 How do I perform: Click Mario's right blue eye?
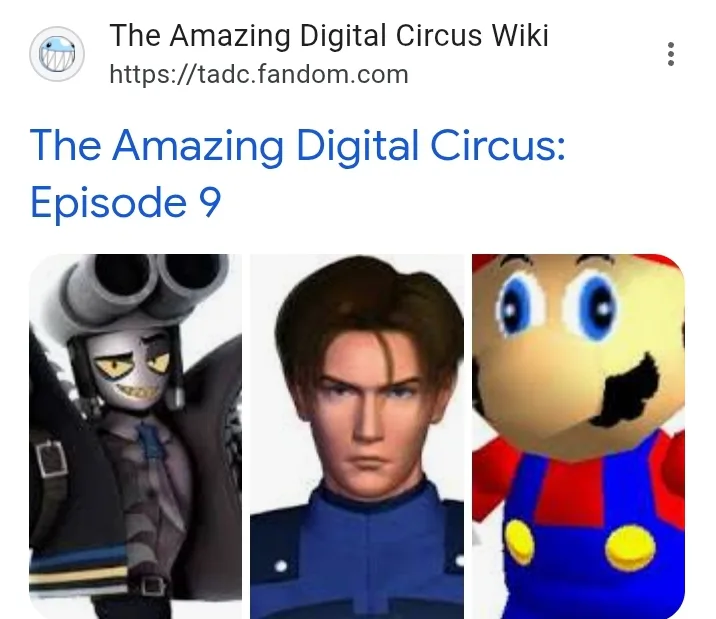click(595, 305)
